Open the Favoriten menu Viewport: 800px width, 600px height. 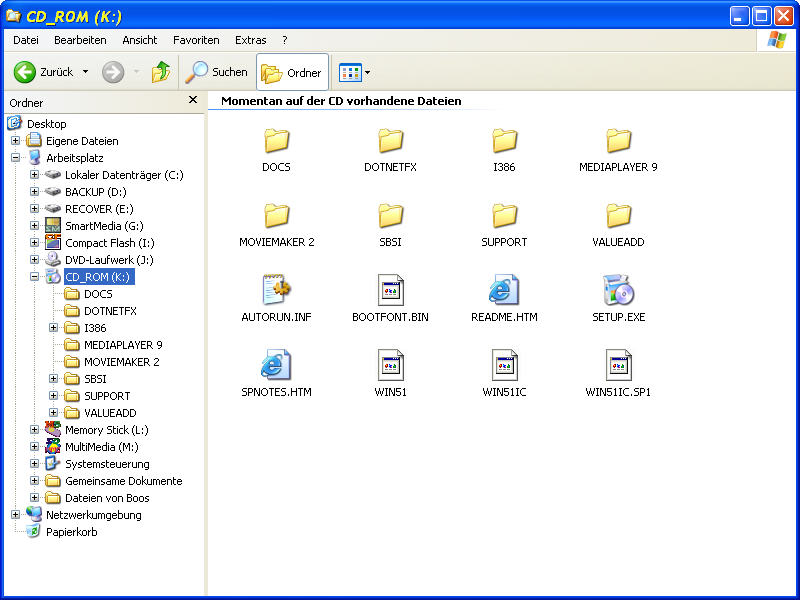click(x=196, y=40)
